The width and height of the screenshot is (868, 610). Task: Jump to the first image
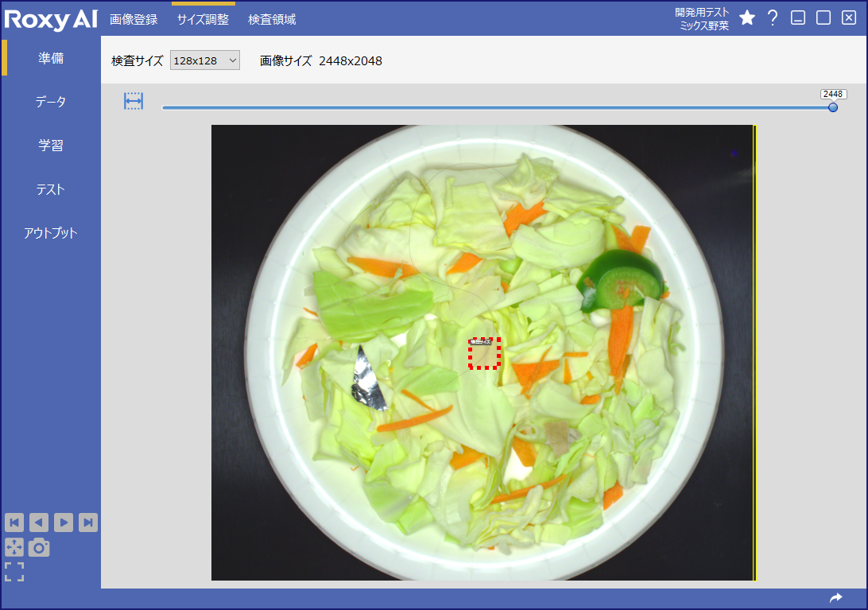click(14, 523)
